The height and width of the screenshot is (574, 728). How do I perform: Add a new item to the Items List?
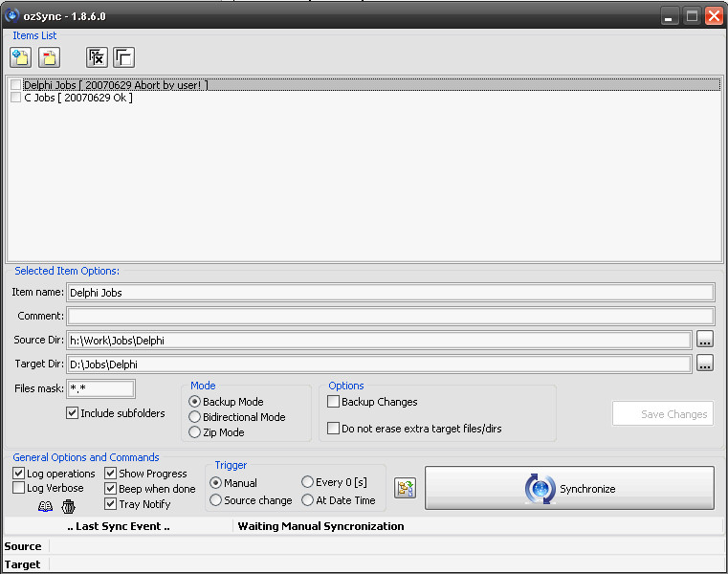click(x=20, y=57)
